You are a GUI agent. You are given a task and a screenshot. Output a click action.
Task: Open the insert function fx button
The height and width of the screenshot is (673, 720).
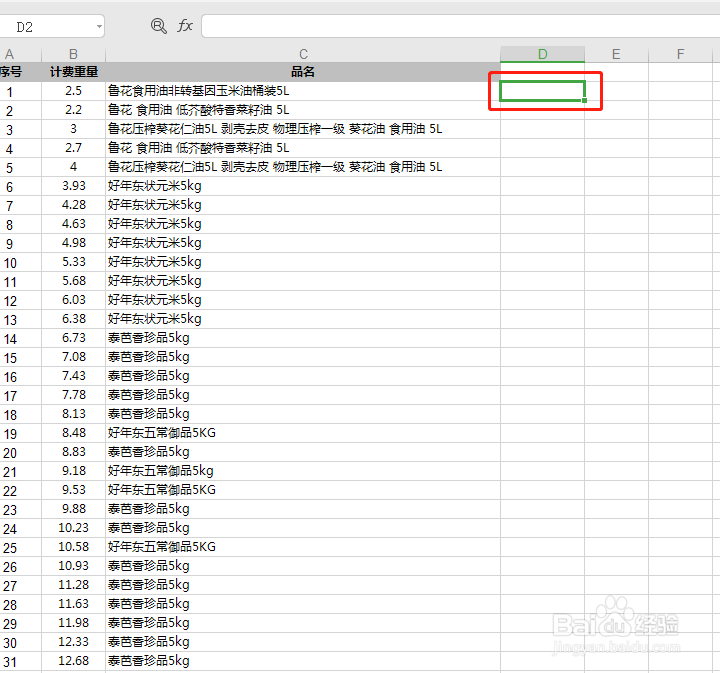coord(185,26)
